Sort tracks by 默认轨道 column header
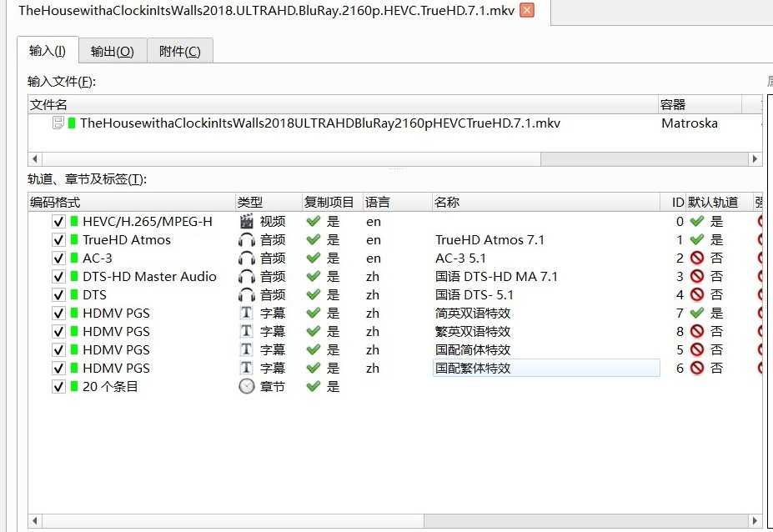This screenshot has width=773, height=532. (720, 202)
